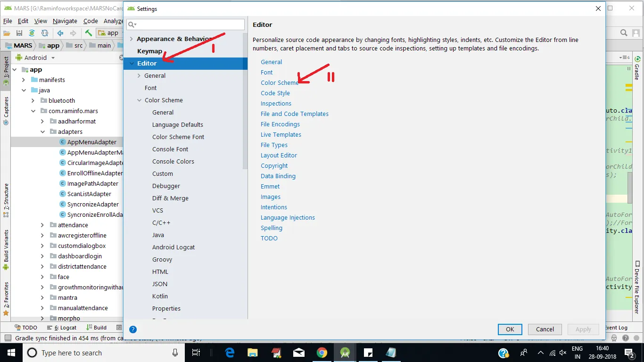Select Console Colors in settings tree
The image size is (644, 362).
click(x=173, y=161)
